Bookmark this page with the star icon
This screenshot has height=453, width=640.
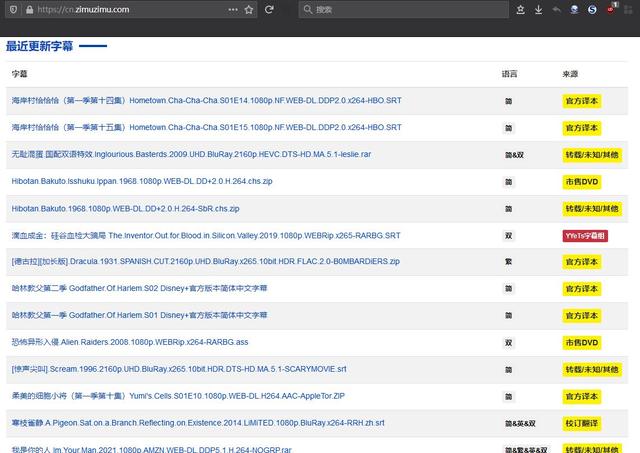point(249,9)
